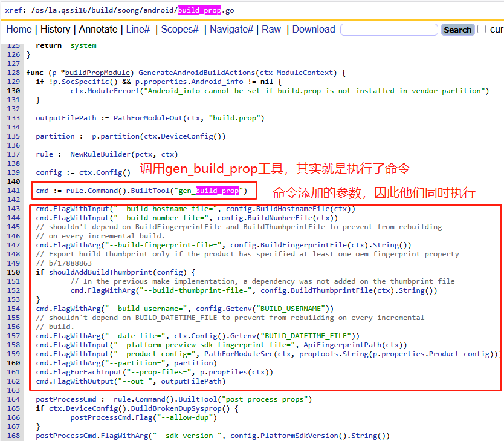Follow ModuleErrorf symbol link
Viewport: 504px width, 441px height.
coord(114,91)
